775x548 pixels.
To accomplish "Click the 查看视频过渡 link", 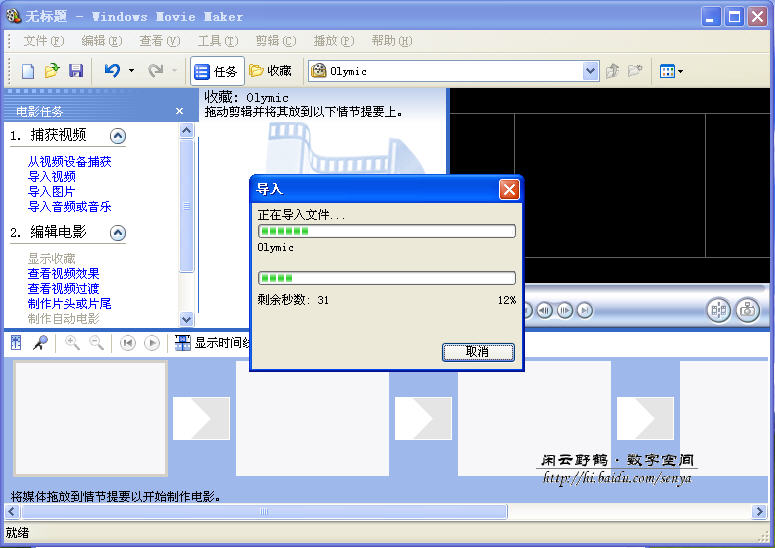I will pyautogui.click(x=63, y=289).
